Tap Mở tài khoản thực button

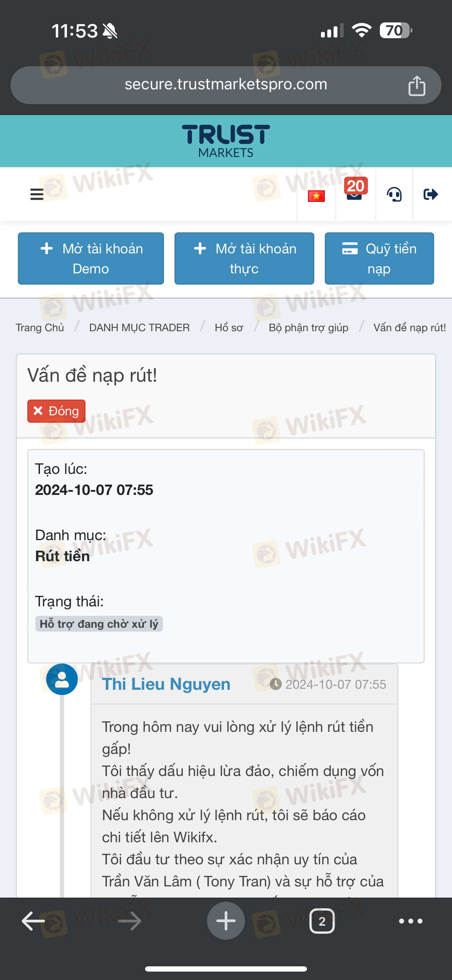[x=244, y=258]
